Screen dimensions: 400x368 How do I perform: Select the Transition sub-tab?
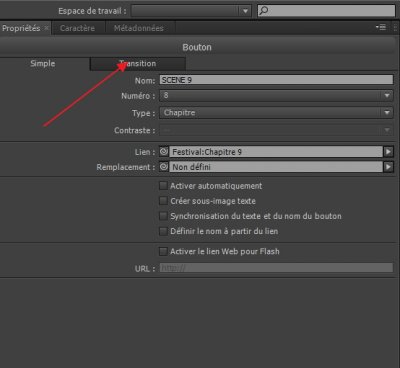[x=138, y=63]
